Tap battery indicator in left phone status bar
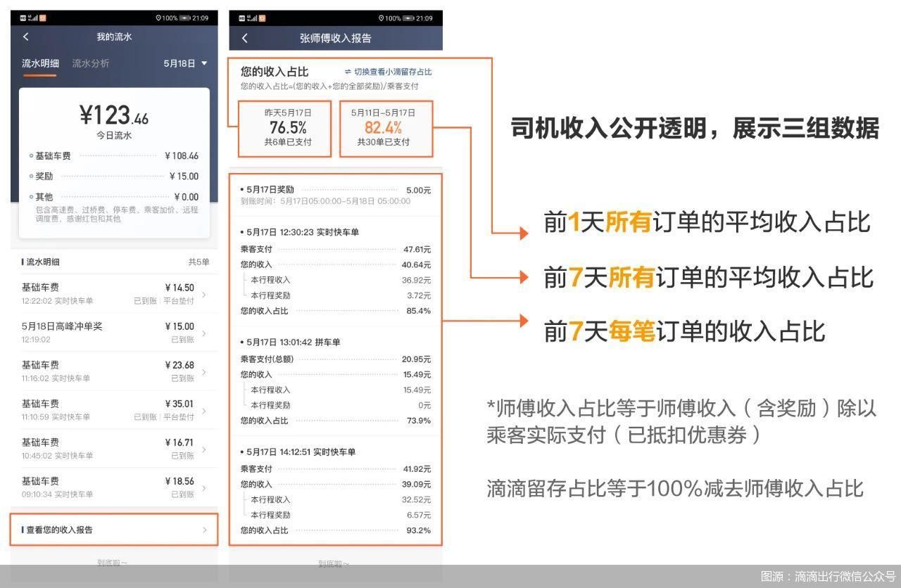The height and width of the screenshot is (588, 901). point(184,18)
